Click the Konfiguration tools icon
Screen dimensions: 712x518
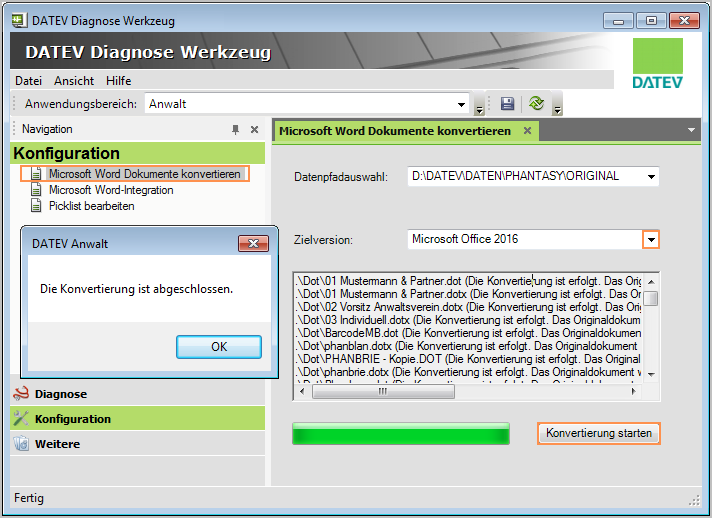[x=21, y=419]
